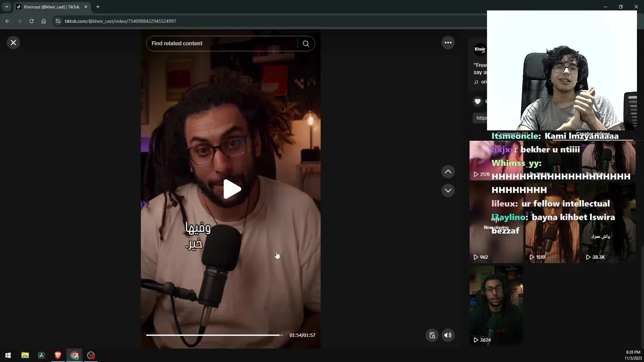Open creator video with 3624 views

[x=496, y=306]
